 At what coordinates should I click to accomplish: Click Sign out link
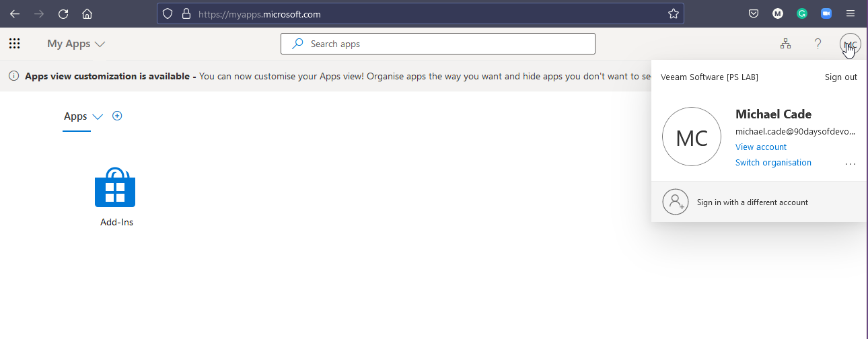[840, 77]
